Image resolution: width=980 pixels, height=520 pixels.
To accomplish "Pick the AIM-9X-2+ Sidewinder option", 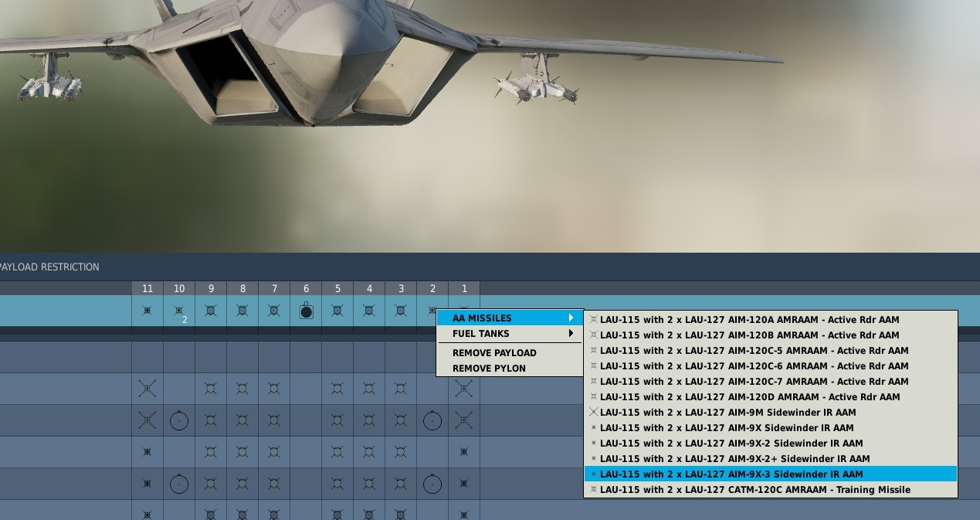I will (770, 459).
